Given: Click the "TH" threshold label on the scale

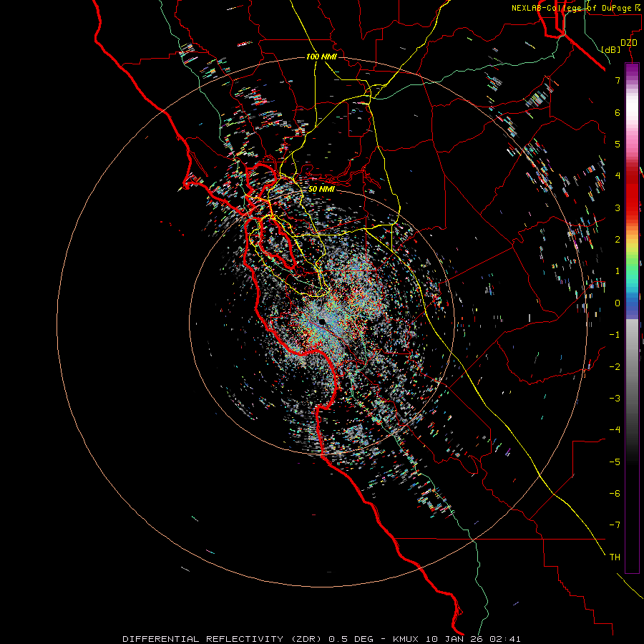Looking at the screenshot, I should (x=615, y=557).
